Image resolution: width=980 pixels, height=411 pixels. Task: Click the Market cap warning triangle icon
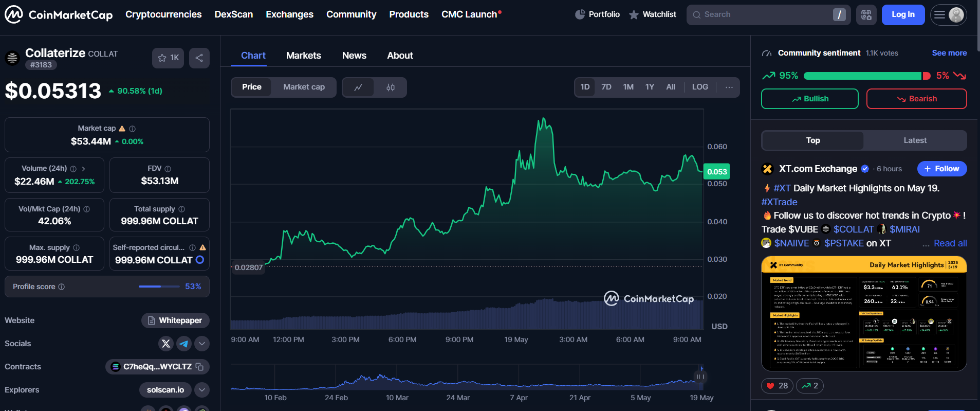click(x=122, y=129)
